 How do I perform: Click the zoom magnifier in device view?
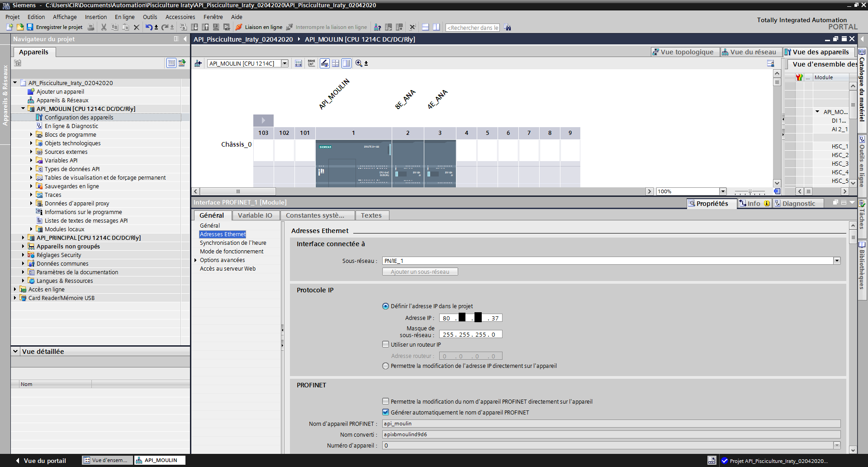(359, 63)
